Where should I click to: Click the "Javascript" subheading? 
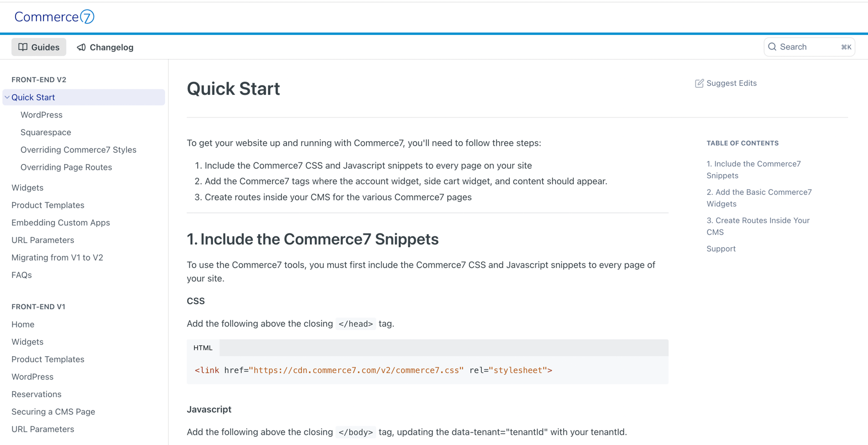209,410
